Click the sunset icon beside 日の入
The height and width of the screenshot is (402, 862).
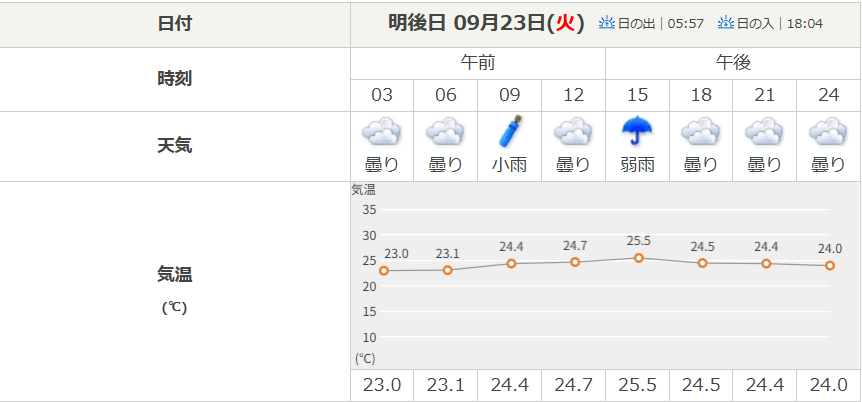pyautogui.click(x=726, y=22)
